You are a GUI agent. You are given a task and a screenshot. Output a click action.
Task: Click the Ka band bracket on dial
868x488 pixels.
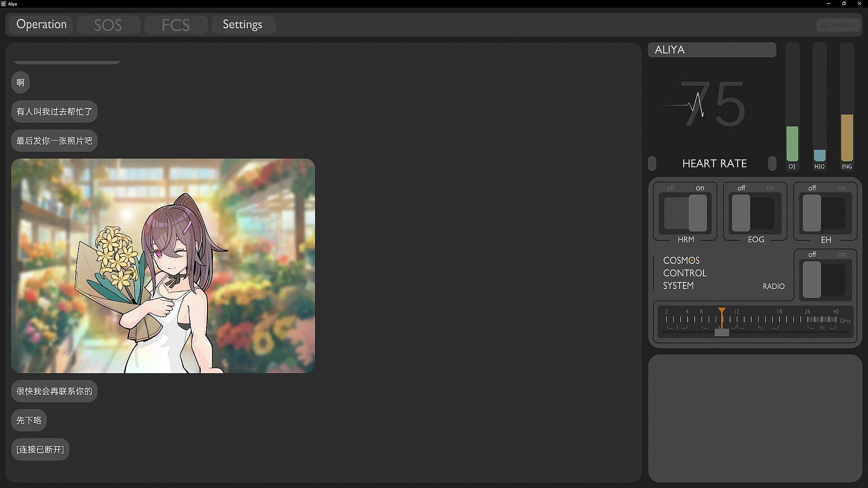click(x=822, y=327)
